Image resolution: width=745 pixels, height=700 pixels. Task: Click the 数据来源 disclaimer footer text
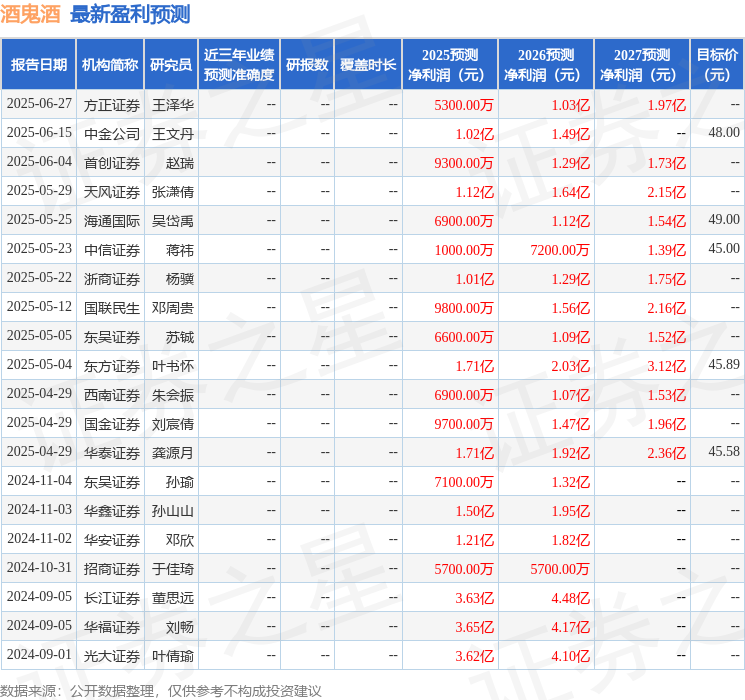[x=161, y=690]
